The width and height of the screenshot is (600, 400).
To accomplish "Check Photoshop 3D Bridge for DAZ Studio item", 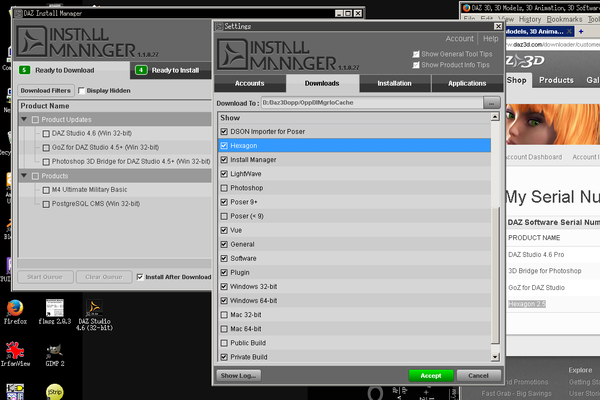I will pyautogui.click(x=46, y=162).
